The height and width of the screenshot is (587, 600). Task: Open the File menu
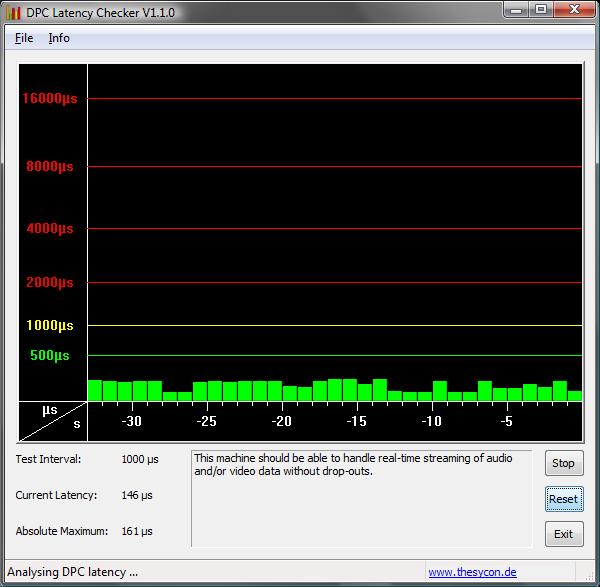pos(24,38)
